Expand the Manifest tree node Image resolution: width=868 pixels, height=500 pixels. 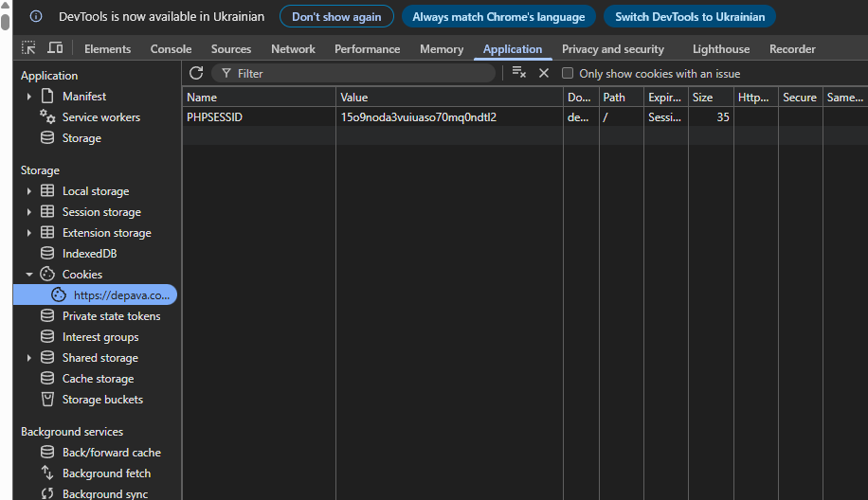(28, 97)
